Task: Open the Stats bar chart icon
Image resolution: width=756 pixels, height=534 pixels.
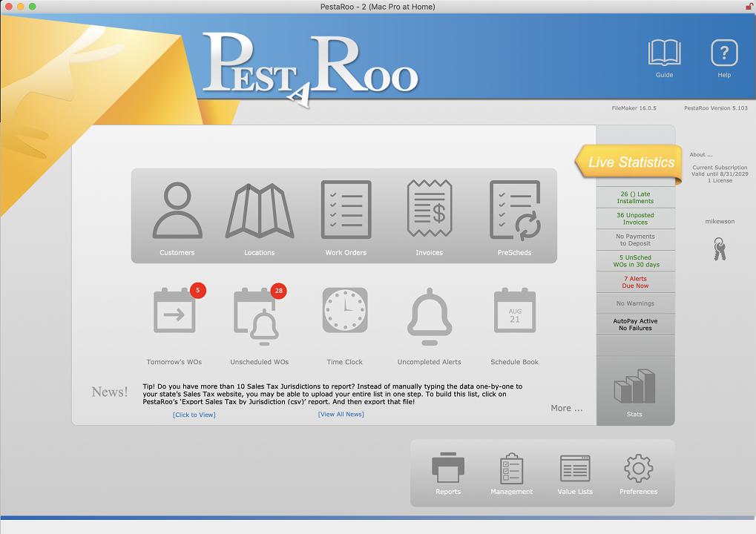Action: (634, 386)
